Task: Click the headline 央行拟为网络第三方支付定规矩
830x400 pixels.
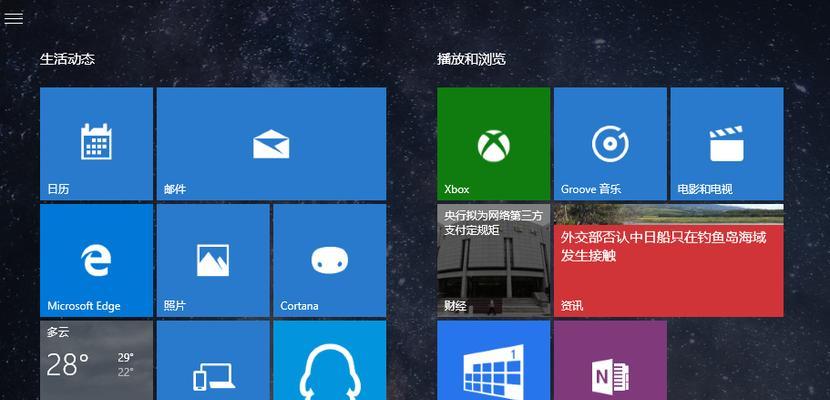Action: (493, 223)
